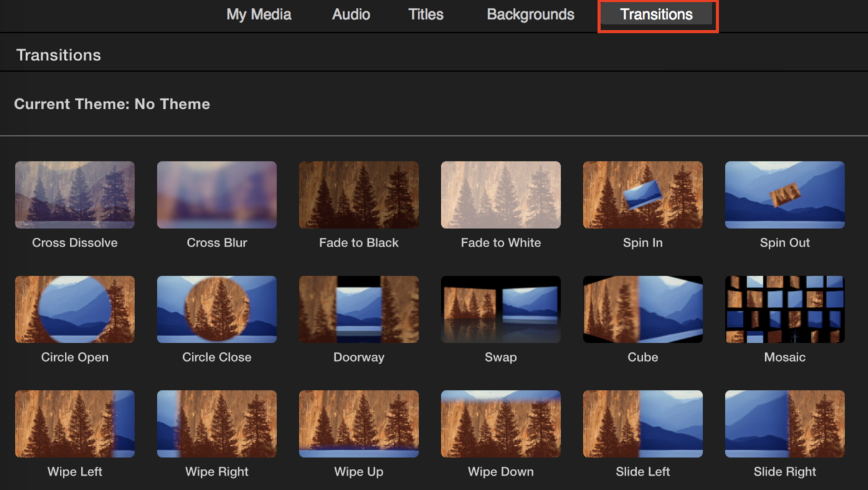Select the Transitions tab

click(x=656, y=14)
